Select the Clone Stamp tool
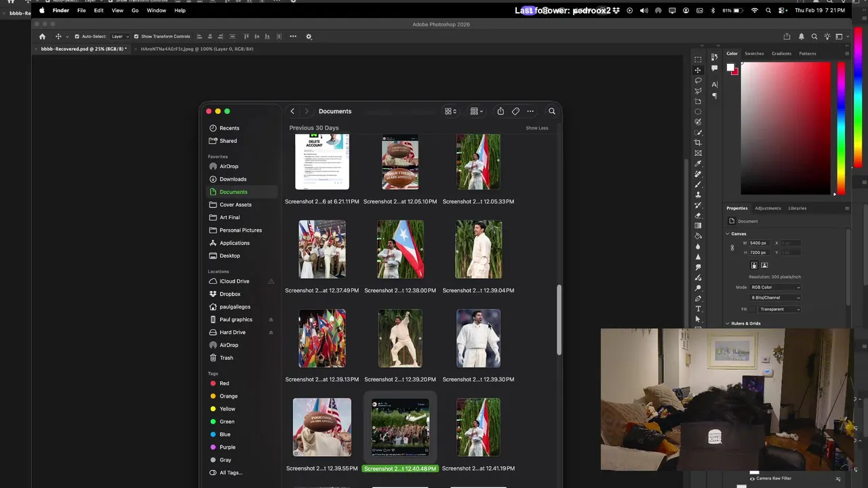868x488 pixels. [x=698, y=195]
